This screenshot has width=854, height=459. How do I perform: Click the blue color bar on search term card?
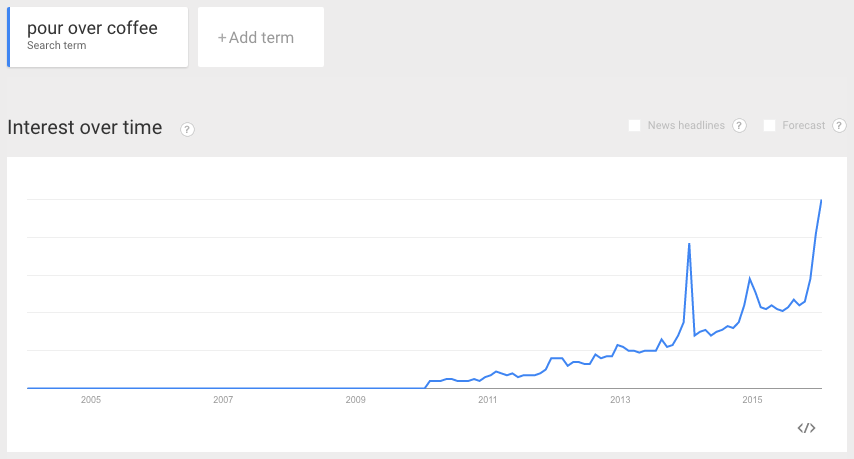tap(9, 37)
